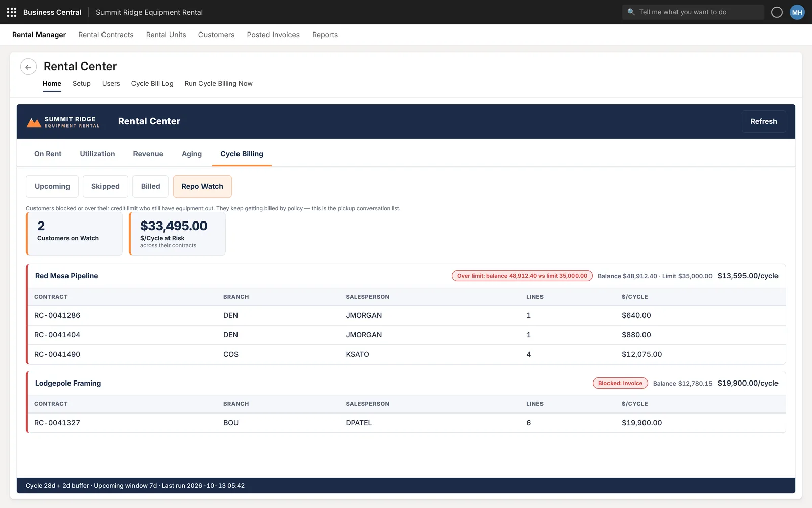Select the Repo Watch filter

[202, 186]
